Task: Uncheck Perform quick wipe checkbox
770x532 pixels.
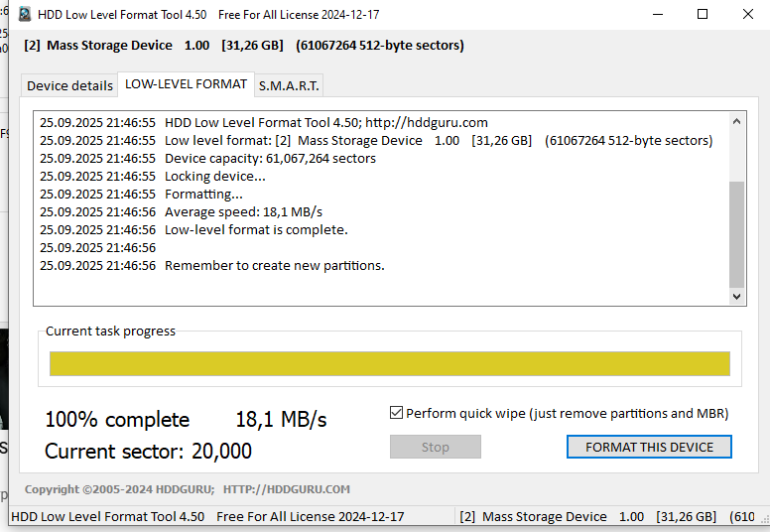Action: coord(396,413)
